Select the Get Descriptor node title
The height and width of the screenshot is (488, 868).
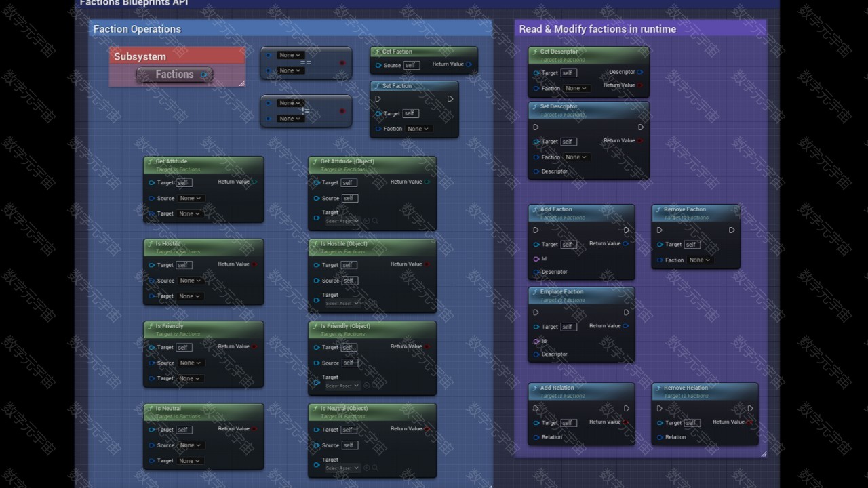tap(559, 52)
